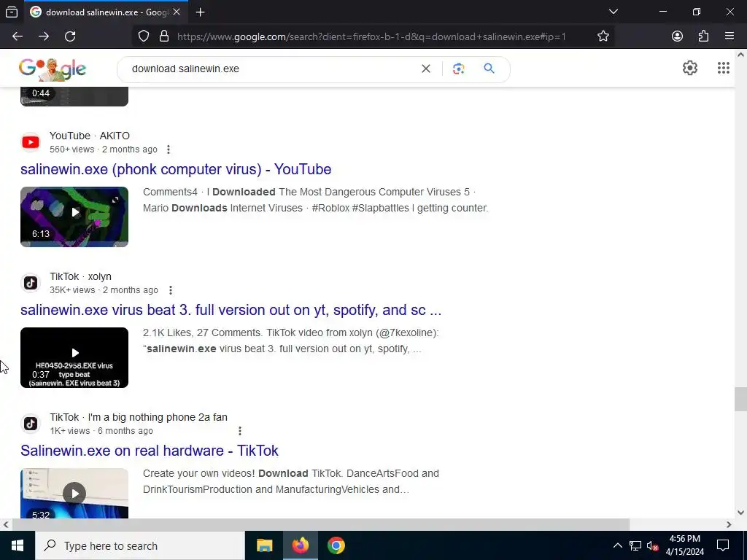
Task: Play the 0:37 virus type beat thumbnail
Action: [74, 357]
